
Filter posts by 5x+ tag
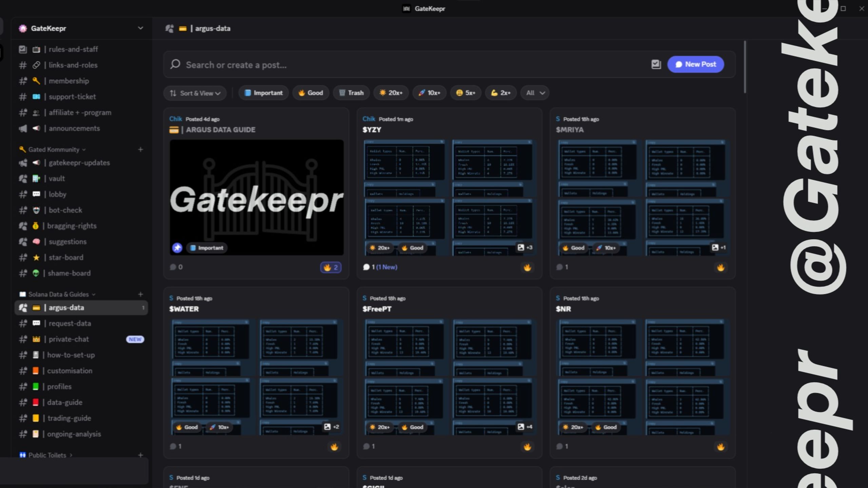(466, 93)
